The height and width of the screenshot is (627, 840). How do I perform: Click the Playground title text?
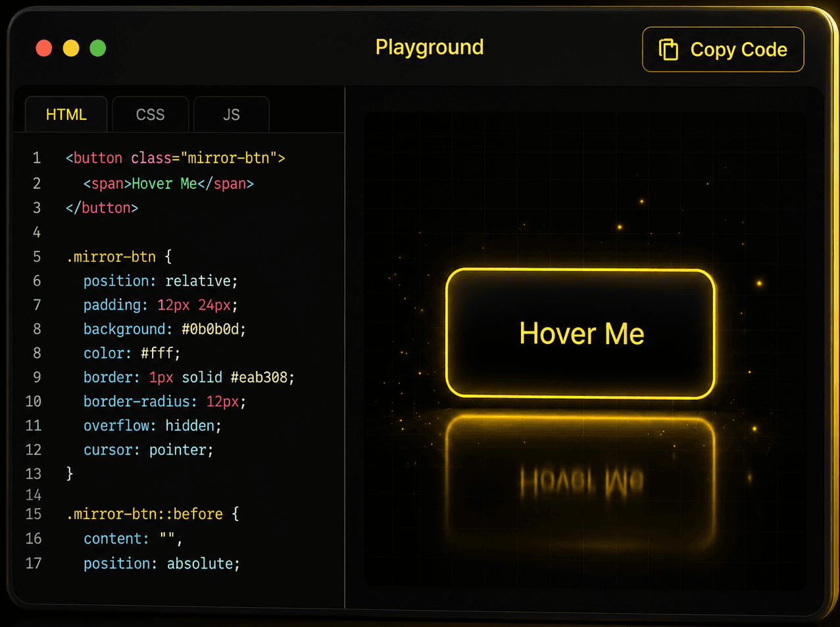pos(430,47)
